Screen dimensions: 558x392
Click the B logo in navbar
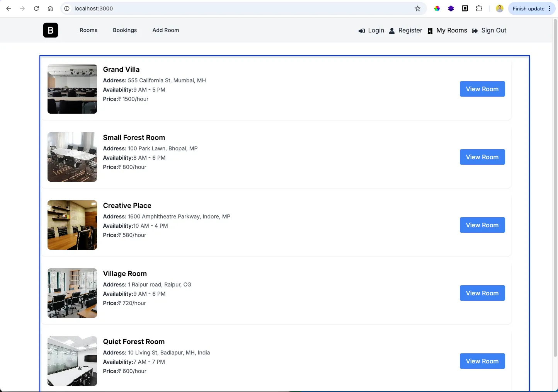coord(51,30)
